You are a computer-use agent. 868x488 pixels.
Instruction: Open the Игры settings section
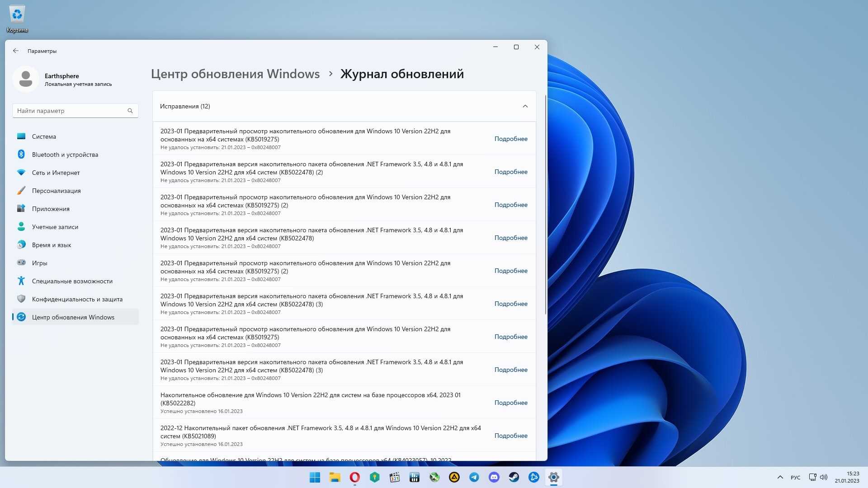tap(75, 263)
